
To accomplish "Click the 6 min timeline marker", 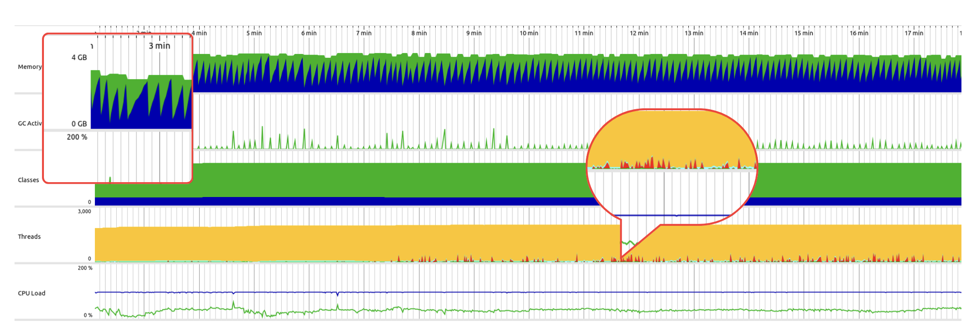I will coord(309,33).
